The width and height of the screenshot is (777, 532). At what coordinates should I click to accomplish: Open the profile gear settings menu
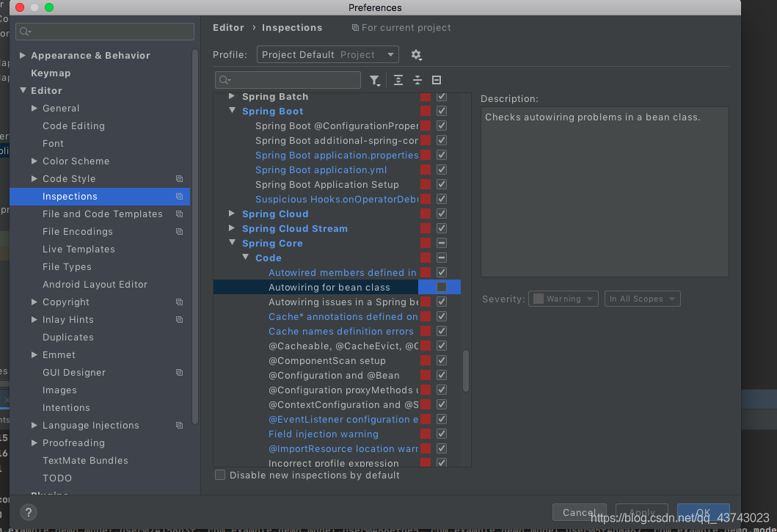[x=416, y=55]
